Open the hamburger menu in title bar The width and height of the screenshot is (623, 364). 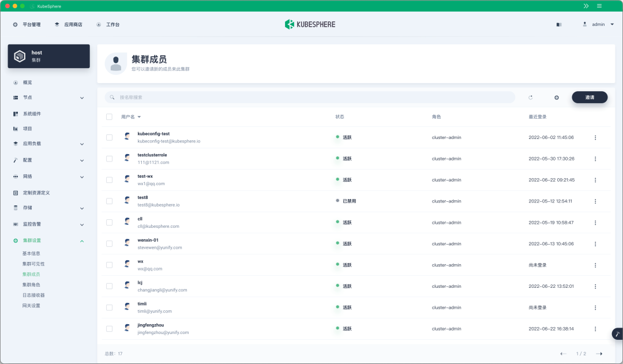pos(599,6)
